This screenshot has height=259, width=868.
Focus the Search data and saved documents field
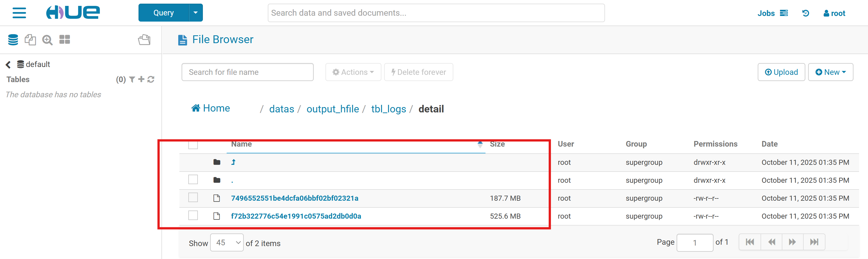pyautogui.click(x=436, y=13)
